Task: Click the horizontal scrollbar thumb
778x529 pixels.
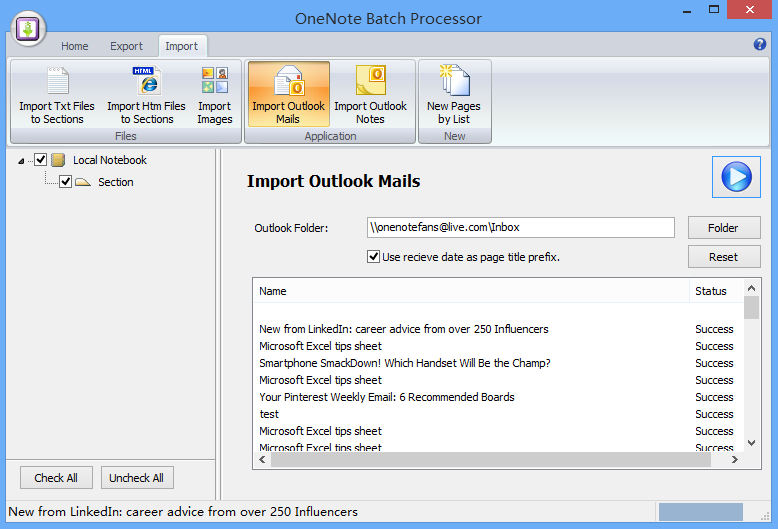Action: (491, 460)
